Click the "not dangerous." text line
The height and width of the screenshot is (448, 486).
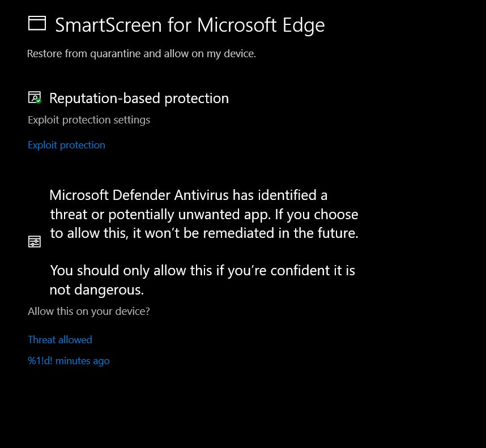pyautogui.click(x=96, y=290)
